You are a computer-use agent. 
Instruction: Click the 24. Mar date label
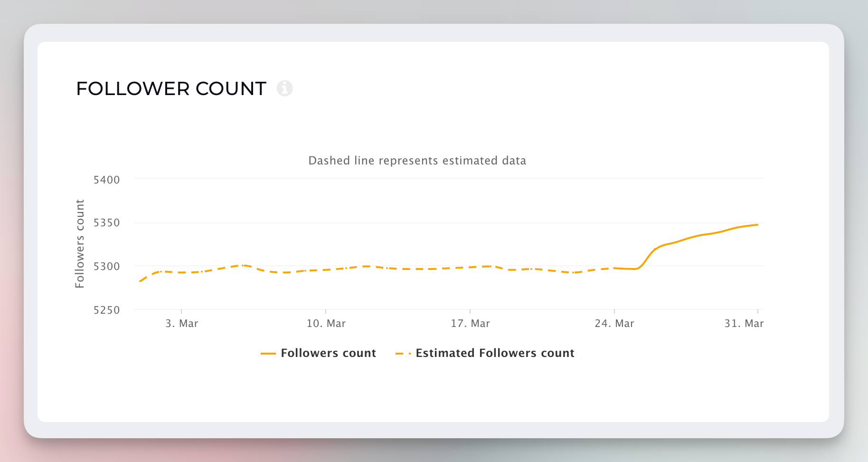(614, 324)
